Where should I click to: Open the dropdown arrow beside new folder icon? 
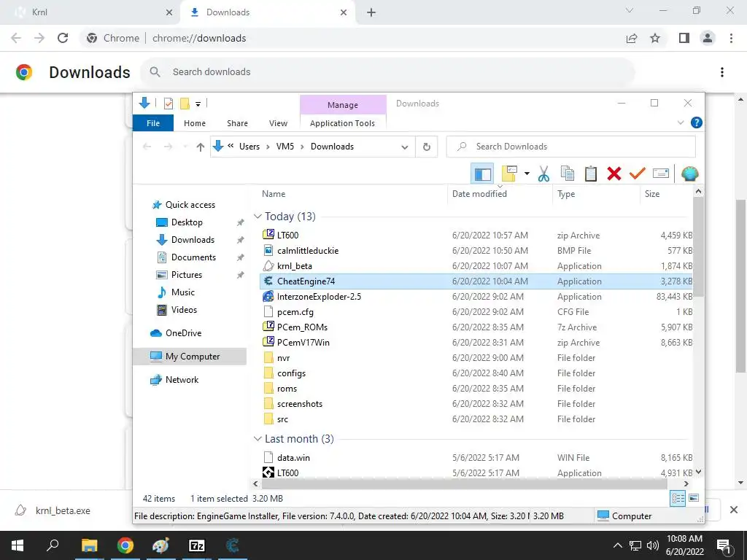(527, 174)
